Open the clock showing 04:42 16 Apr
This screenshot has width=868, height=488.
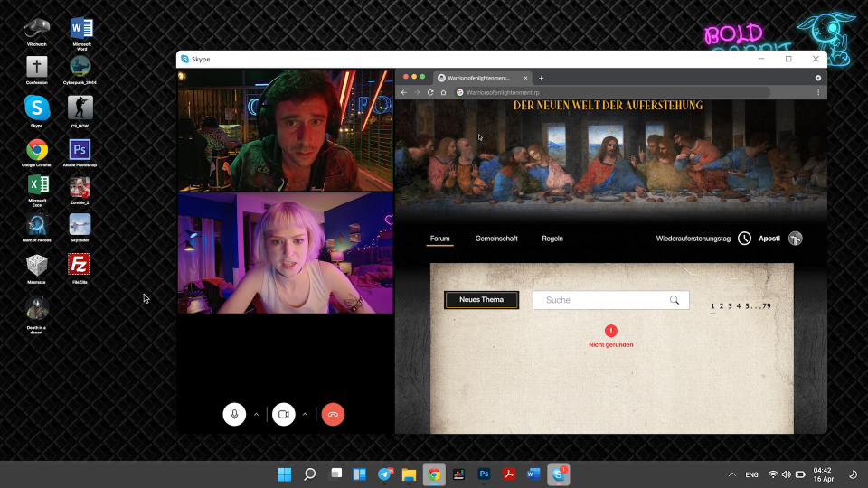(823, 474)
